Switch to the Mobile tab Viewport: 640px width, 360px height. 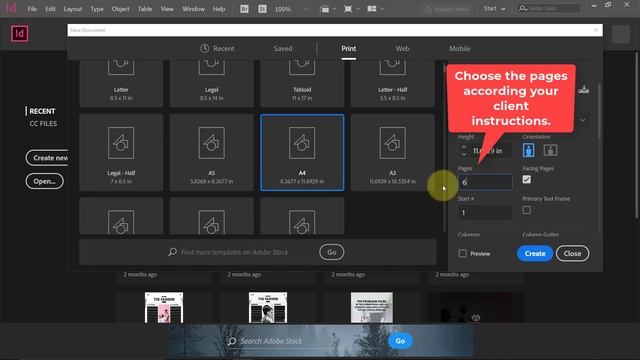click(460, 49)
